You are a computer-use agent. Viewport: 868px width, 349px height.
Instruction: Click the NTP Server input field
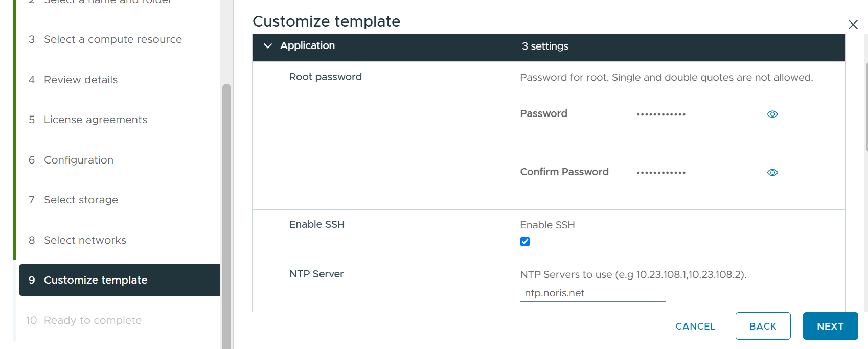coord(593,293)
